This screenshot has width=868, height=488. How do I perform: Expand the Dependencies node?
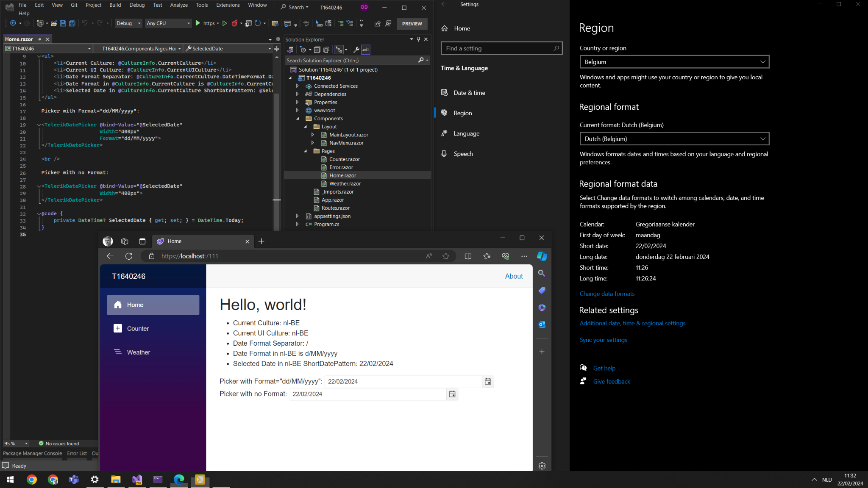(298, 94)
